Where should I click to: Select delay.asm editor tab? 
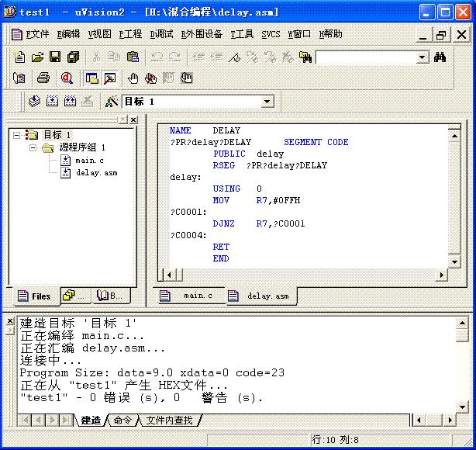click(x=262, y=296)
